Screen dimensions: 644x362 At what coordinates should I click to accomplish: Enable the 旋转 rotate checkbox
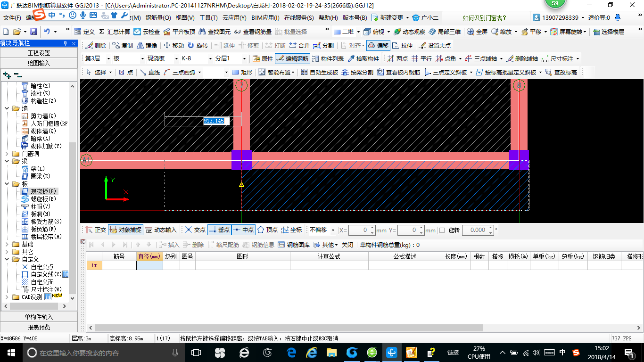click(442, 230)
